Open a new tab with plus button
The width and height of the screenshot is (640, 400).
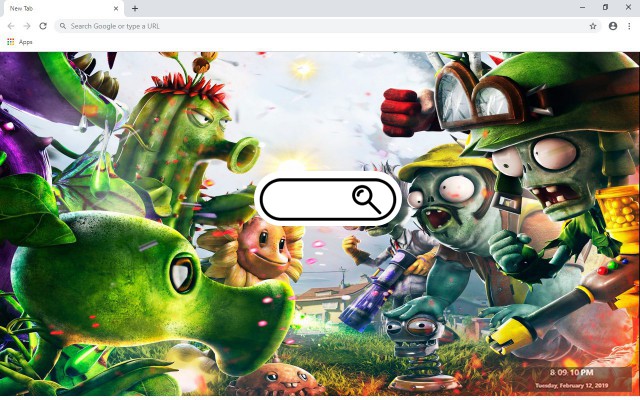135,8
